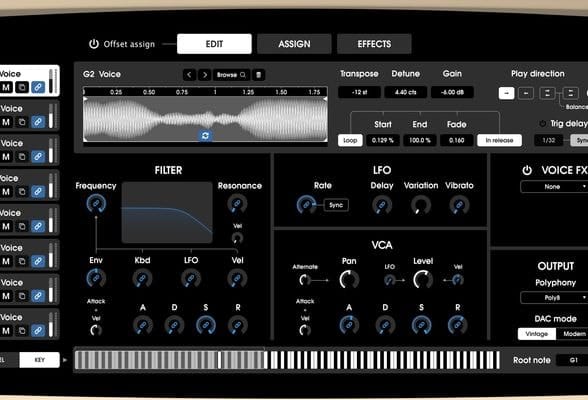Screen dimensions: 588x400
Task: Click the filter Frequency knob
Action: (96, 204)
